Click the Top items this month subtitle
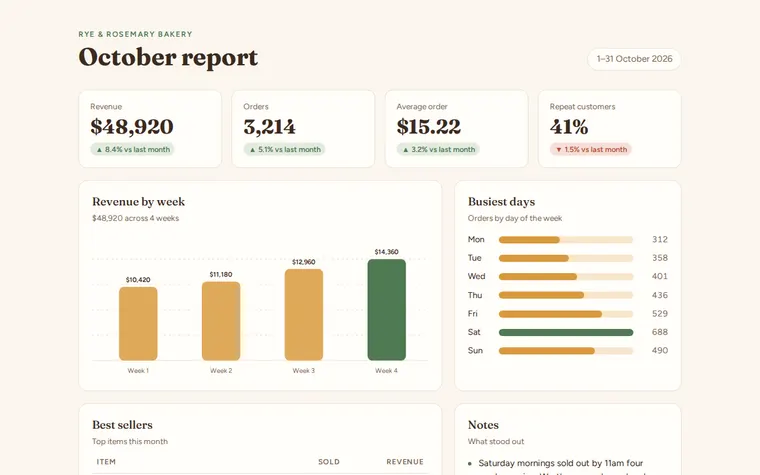Viewport: 760px width, 475px height. tap(130, 442)
